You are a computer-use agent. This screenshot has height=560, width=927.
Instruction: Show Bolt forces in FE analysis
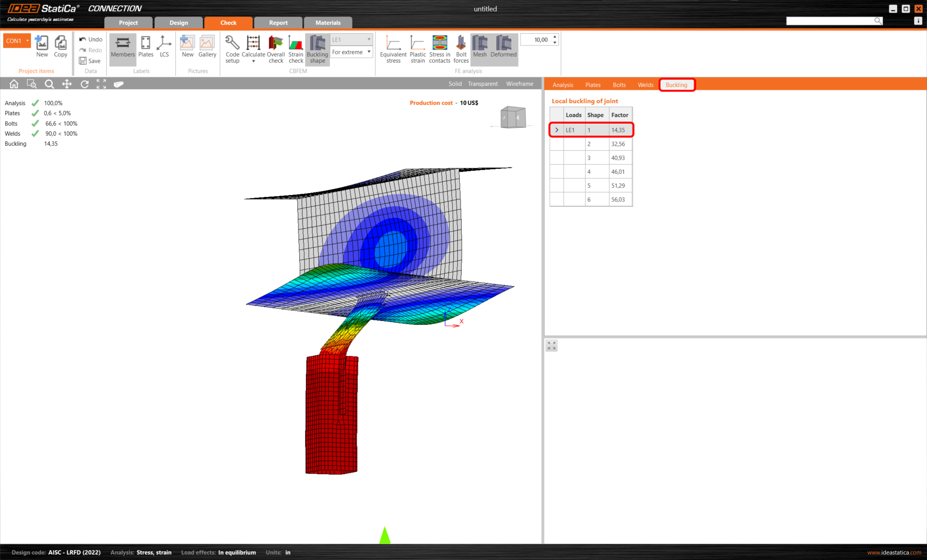(x=461, y=48)
